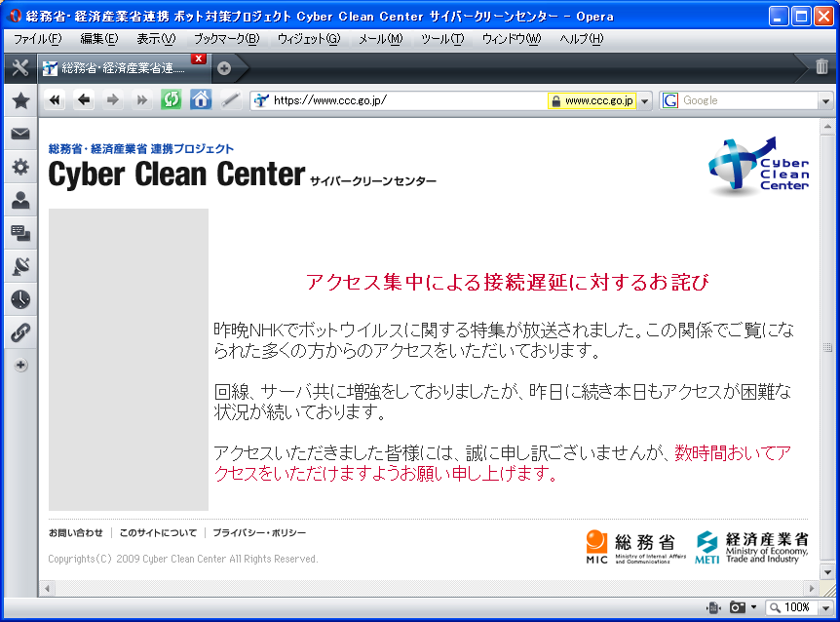Open the 編集(E) menu
This screenshot has width=840, height=622.
[99, 39]
